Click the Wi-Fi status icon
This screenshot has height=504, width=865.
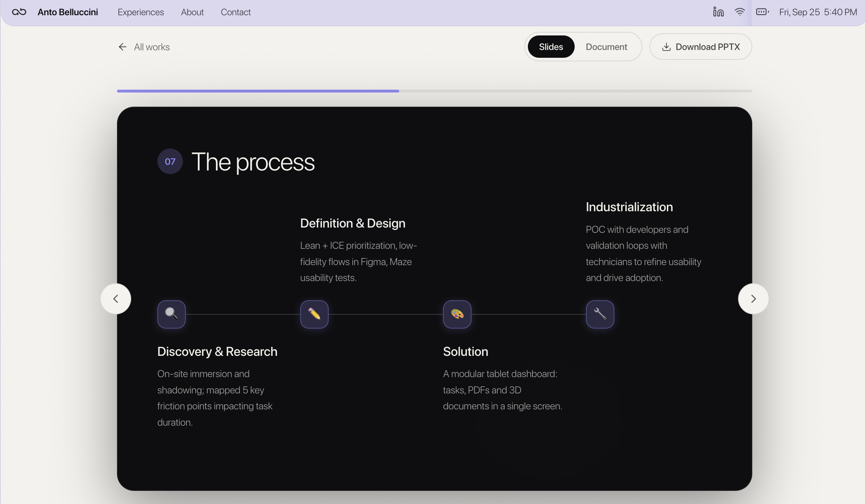[x=740, y=12]
